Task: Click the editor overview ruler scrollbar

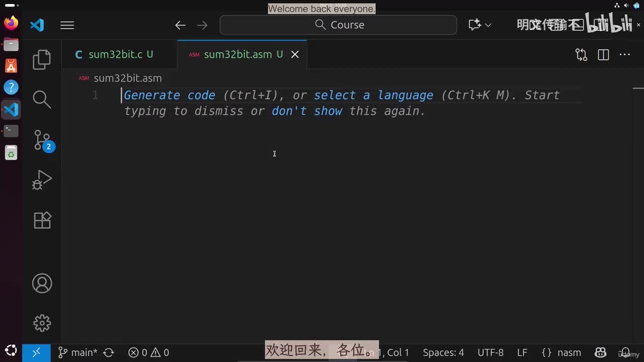Action: point(638,206)
